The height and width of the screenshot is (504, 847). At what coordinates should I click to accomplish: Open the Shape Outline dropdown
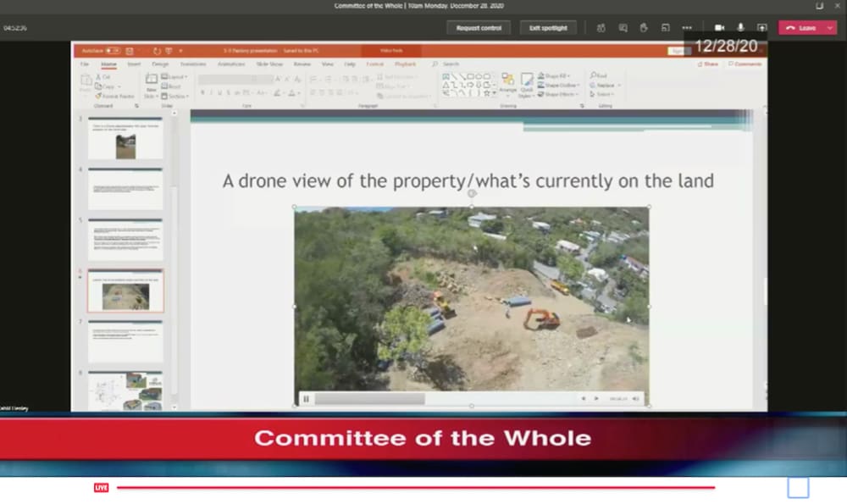pos(559,86)
